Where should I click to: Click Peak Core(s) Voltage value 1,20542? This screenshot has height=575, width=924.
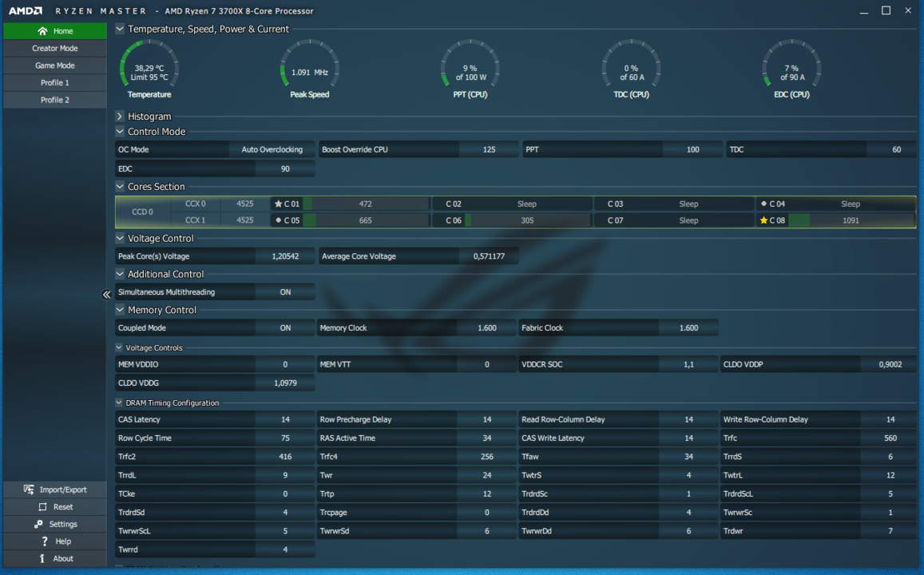click(285, 256)
